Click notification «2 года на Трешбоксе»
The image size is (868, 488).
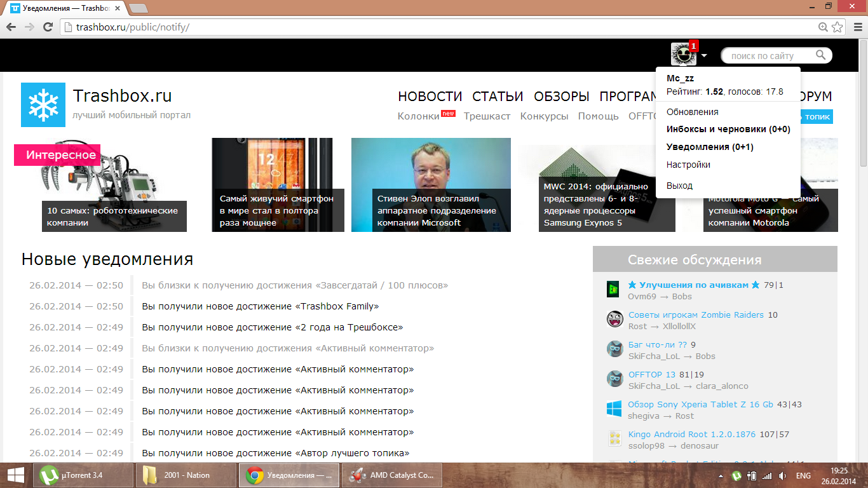click(273, 327)
